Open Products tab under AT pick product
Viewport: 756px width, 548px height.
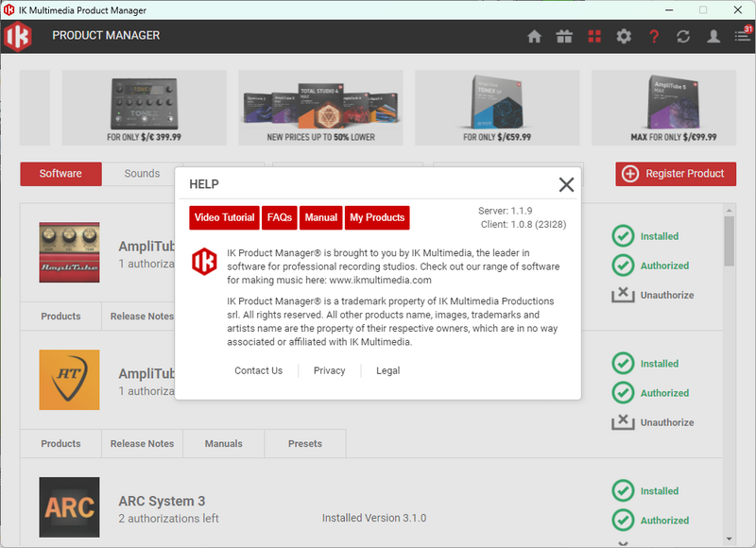click(x=60, y=443)
